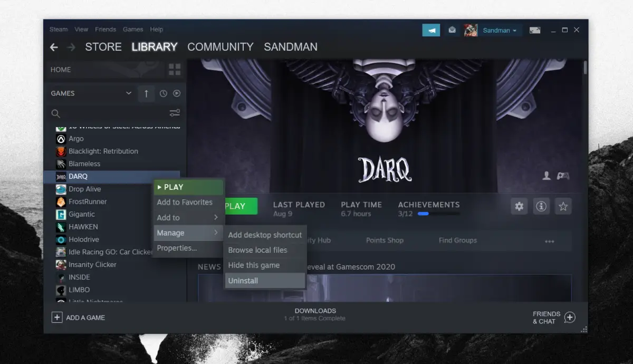The height and width of the screenshot is (364, 633).
Task: Open DARQ game info icon
Action: point(541,206)
